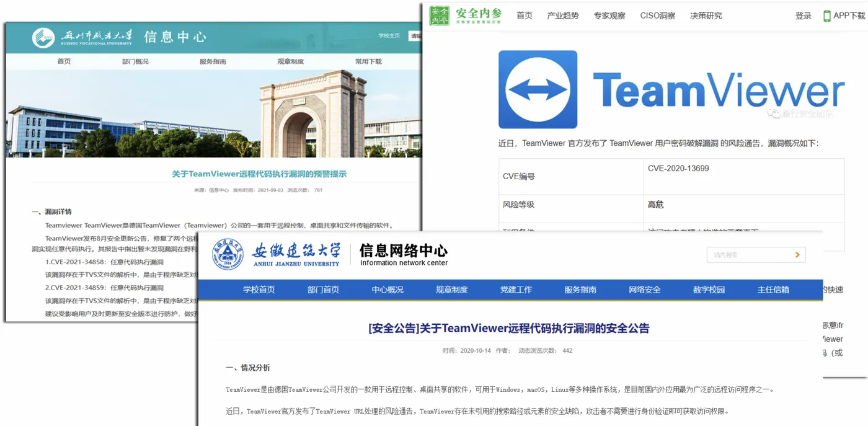This screenshot has width=868, height=426.
Task: Click the Anhui [安全公告] article headline
Action: coord(508,328)
